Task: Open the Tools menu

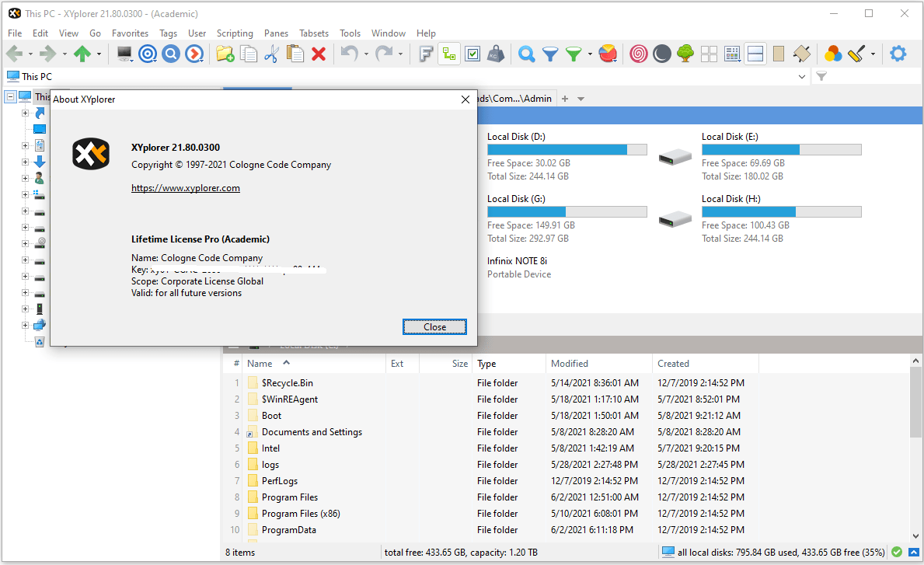Action: point(350,33)
